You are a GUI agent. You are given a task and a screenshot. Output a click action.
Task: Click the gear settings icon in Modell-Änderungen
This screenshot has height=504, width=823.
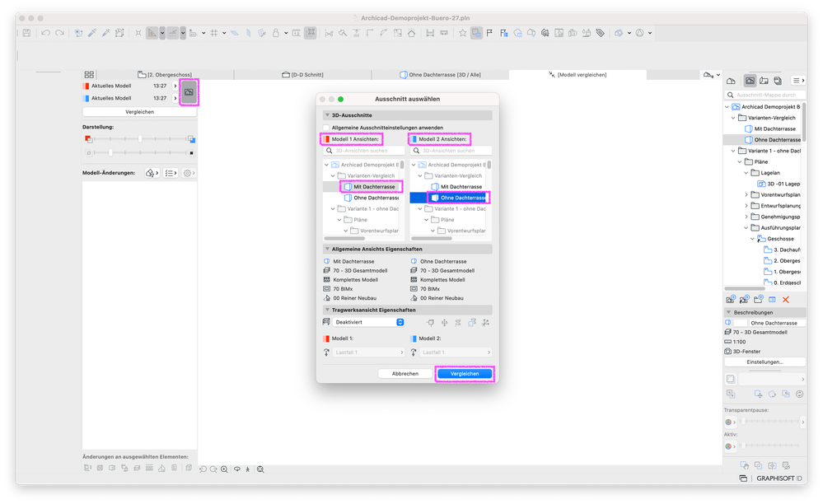[x=189, y=173]
